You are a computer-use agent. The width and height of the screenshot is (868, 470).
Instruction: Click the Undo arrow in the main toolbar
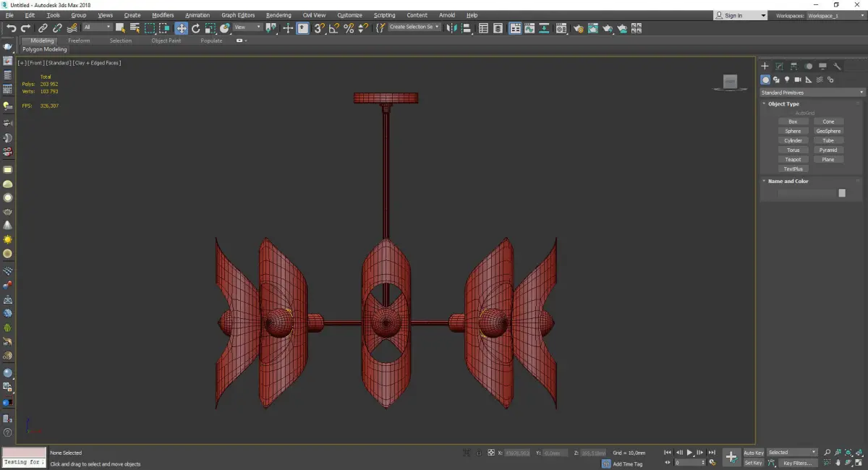click(x=11, y=28)
